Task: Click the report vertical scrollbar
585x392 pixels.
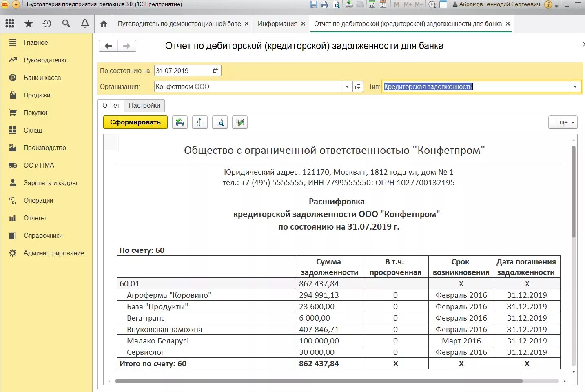Action: [574, 192]
